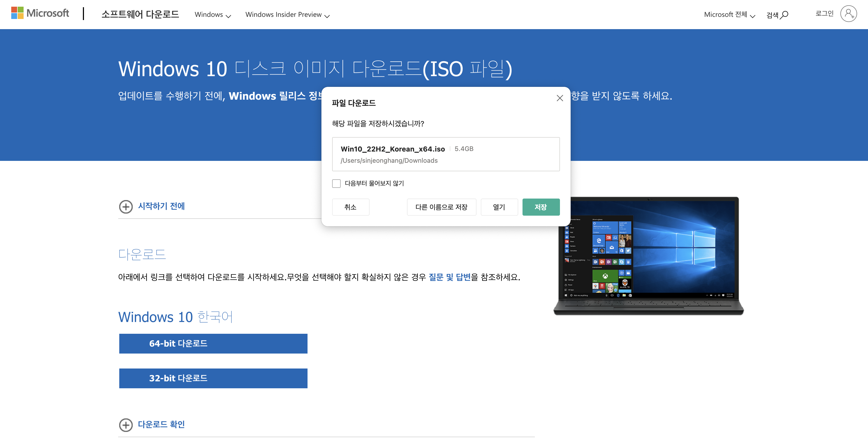Open the search magnifier icon
This screenshot has width=868, height=446.
784,15
